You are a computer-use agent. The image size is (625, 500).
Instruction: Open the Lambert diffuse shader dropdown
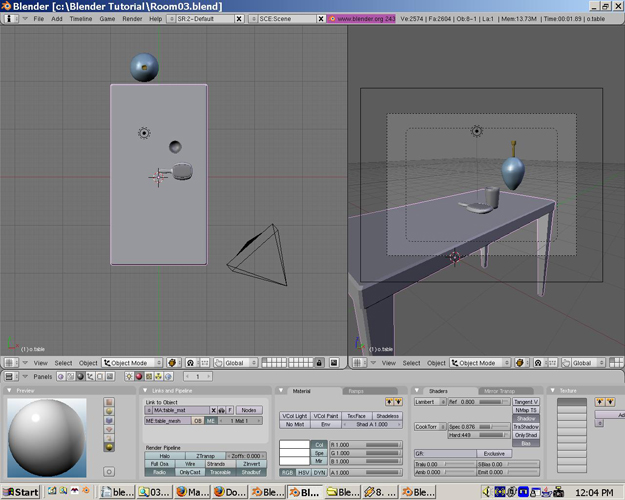pos(430,402)
